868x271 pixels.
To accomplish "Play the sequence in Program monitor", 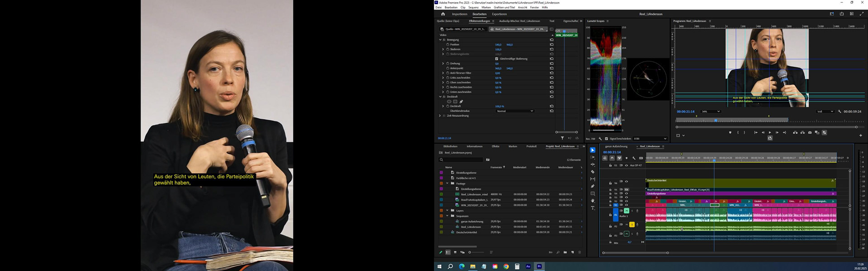I will click(x=770, y=132).
